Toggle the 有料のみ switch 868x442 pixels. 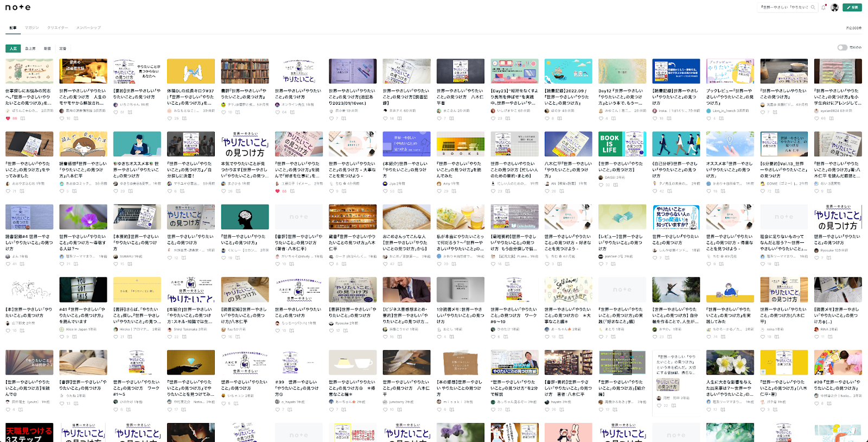(842, 48)
